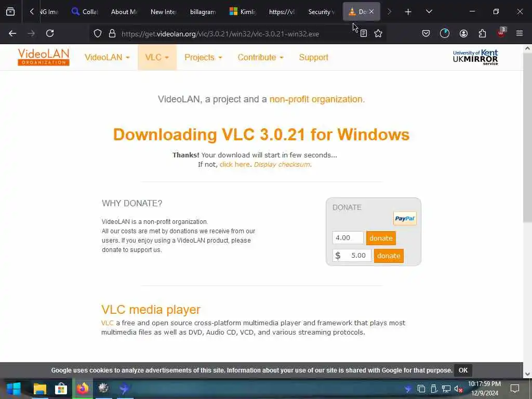Switch to the https://vl tab
This screenshot has width=532, height=399.
coord(281,12)
